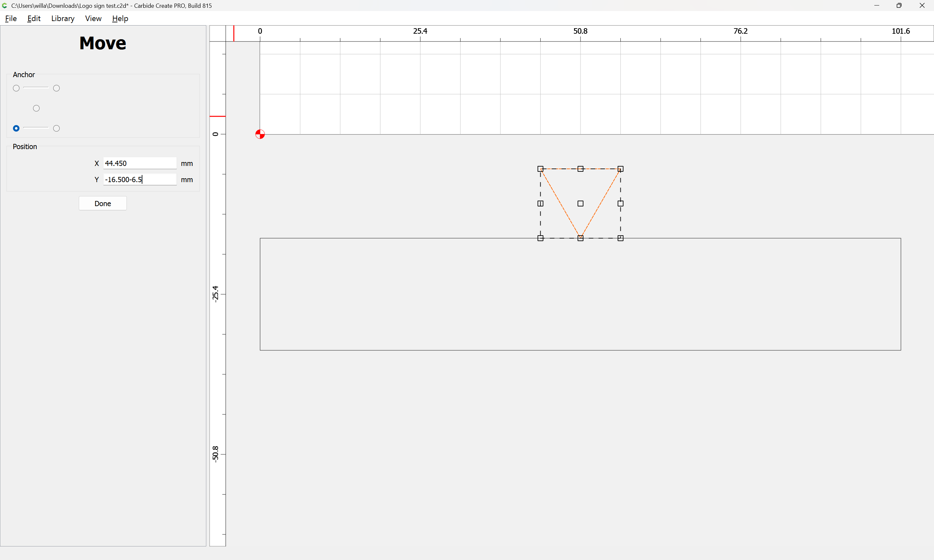Click the 25.4 mark on horizontal ruler

[420, 31]
